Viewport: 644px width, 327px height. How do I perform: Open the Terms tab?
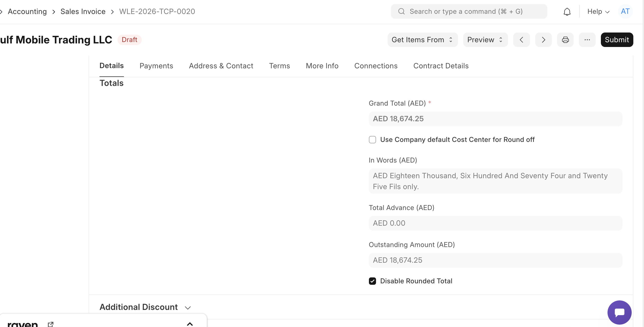(x=280, y=66)
